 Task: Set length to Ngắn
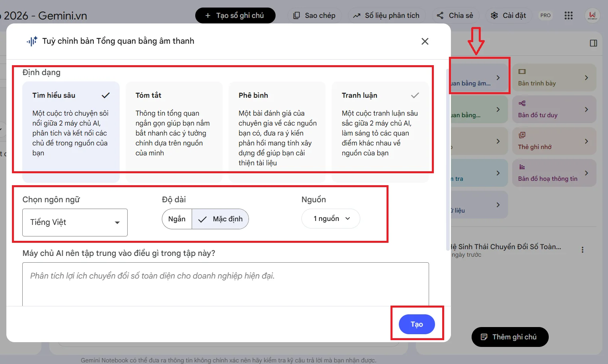click(x=177, y=219)
